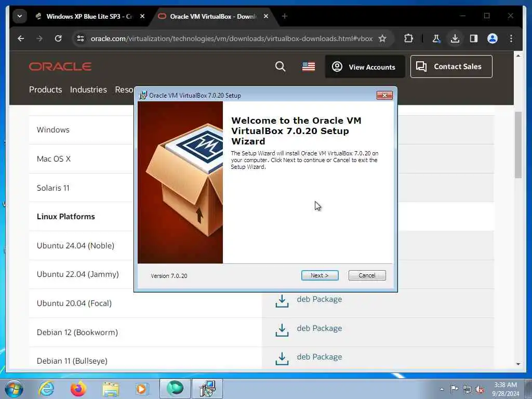Screen dimensions: 532x399
Task: Click VirtualBox setup taskbar icon
Action: point(207,389)
